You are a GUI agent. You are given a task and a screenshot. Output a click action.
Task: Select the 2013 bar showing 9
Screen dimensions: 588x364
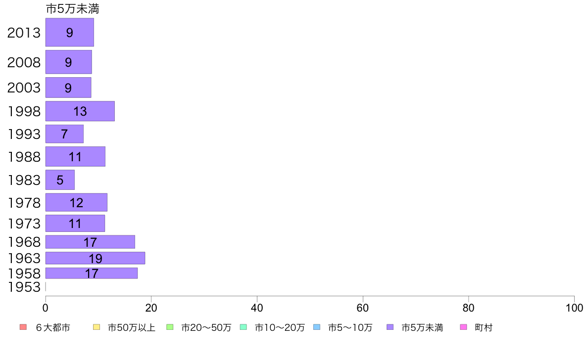(x=70, y=32)
